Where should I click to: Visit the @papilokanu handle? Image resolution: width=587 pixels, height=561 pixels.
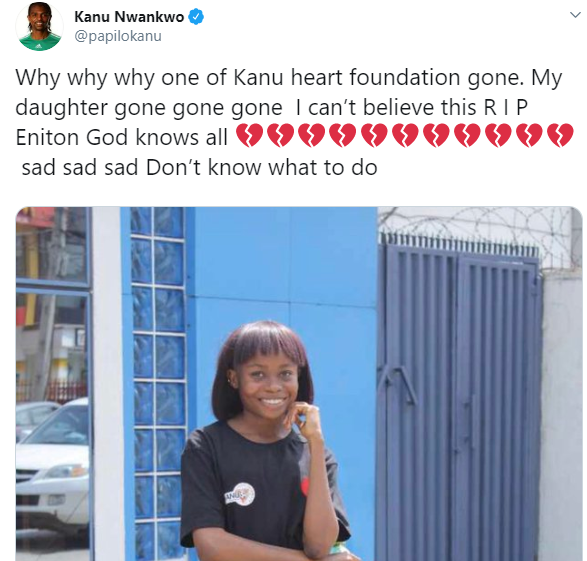[x=118, y=36]
